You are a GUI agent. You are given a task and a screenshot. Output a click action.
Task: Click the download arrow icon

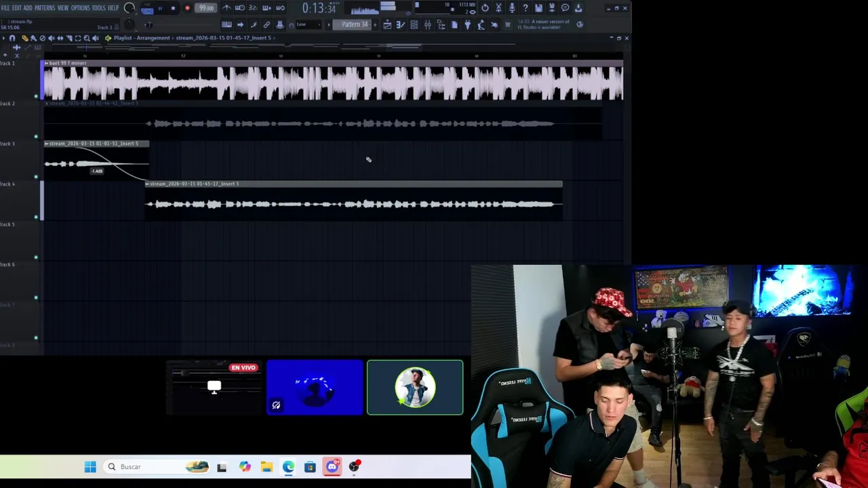tap(578, 8)
